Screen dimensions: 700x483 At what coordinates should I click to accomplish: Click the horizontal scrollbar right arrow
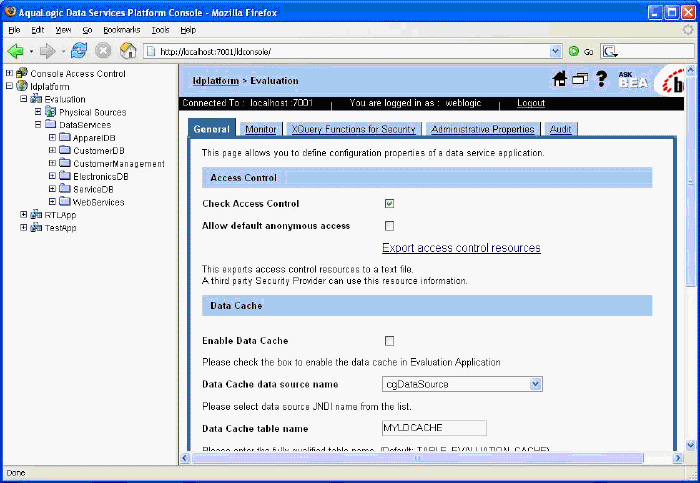(x=678, y=458)
